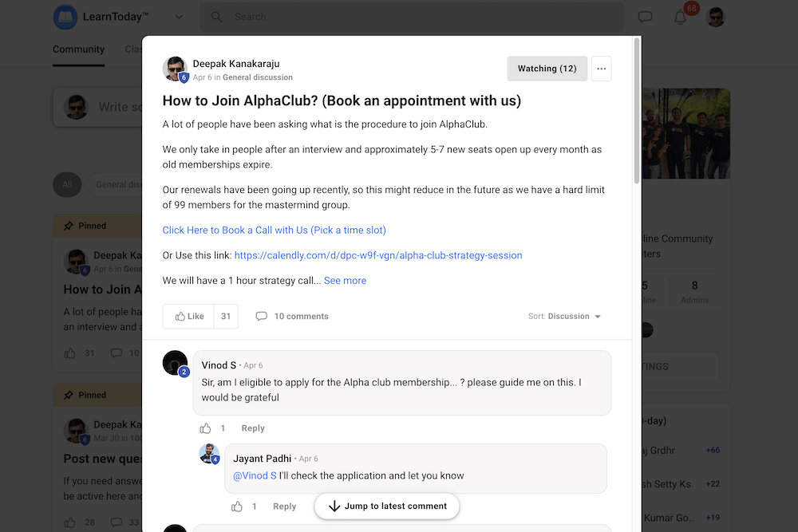The image size is (798, 532).
Task: Like the AlphaClub post
Action: (189, 317)
